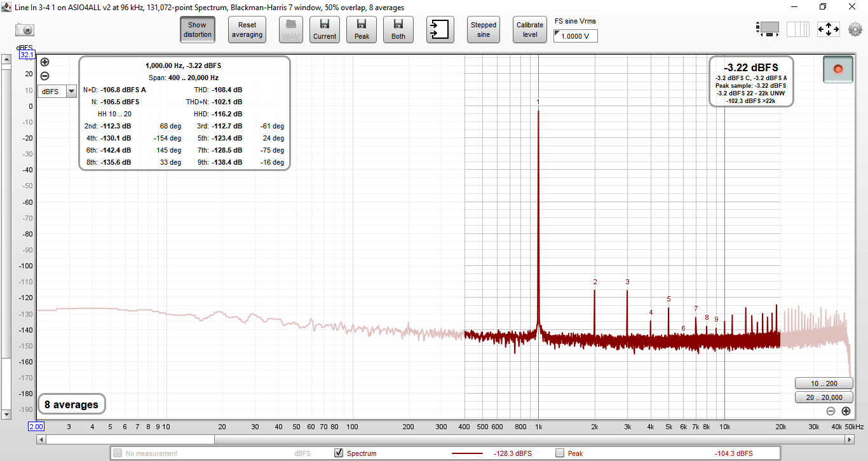Save the Peak trace
The height and width of the screenshot is (461, 868).
362,29
